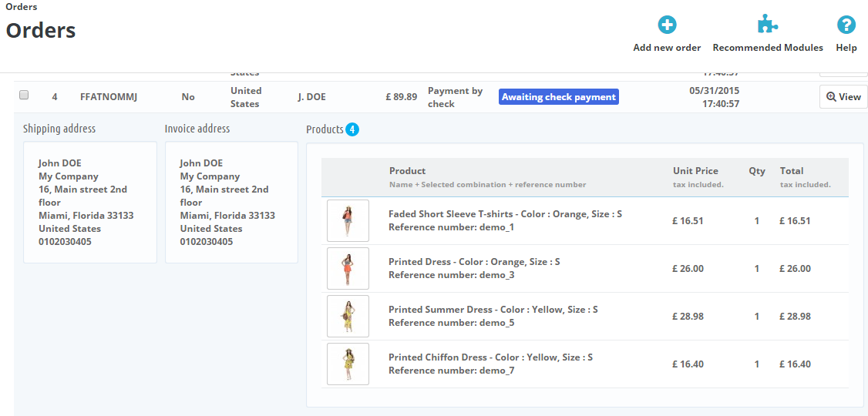Click the Unit Price column header
This screenshot has width=868, height=416.
(695, 171)
